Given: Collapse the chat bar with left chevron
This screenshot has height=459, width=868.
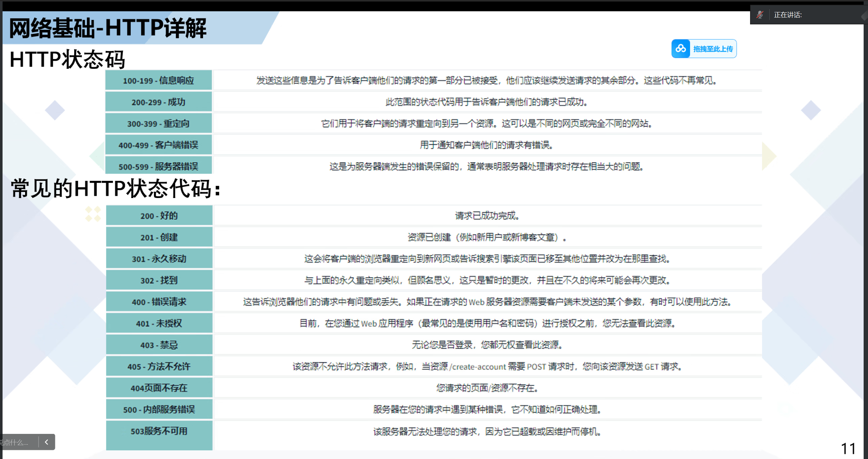Looking at the screenshot, I should click(47, 442).
